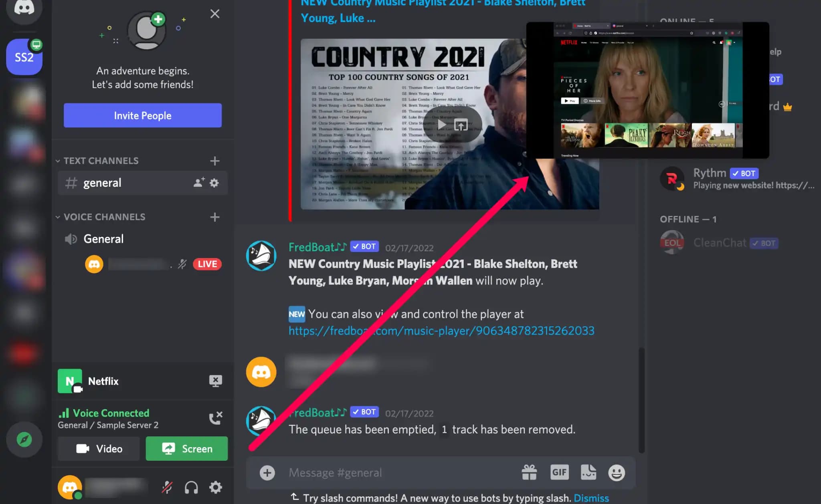This screenshot has height=504, width=821.
Task: Open plus attachment menu in message box
Action: [267, 473]
